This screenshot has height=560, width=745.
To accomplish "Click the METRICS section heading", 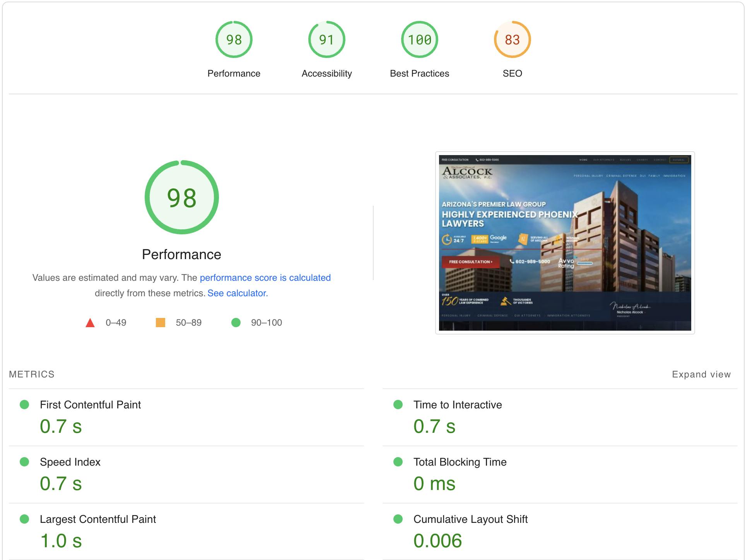I will pos(32,374).
